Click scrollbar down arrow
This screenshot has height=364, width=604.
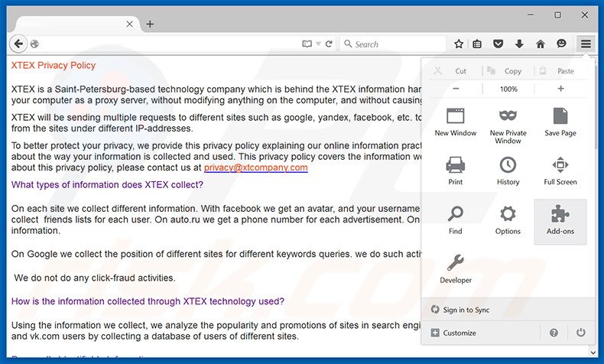[x=593, y=352]
